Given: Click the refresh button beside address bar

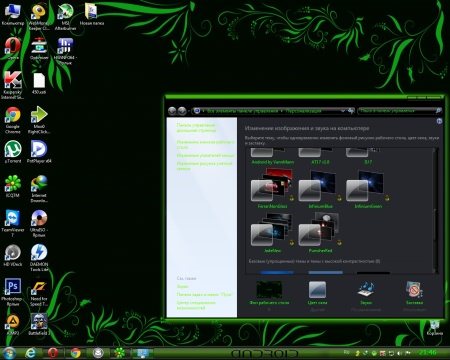Looking at the screenshot, I should click(351, 111).
